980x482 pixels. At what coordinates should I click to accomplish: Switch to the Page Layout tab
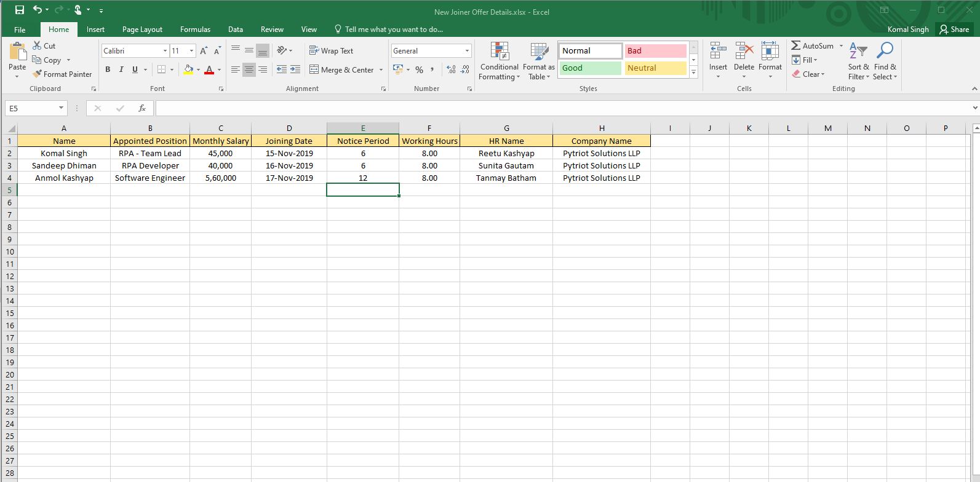(142, 30)
